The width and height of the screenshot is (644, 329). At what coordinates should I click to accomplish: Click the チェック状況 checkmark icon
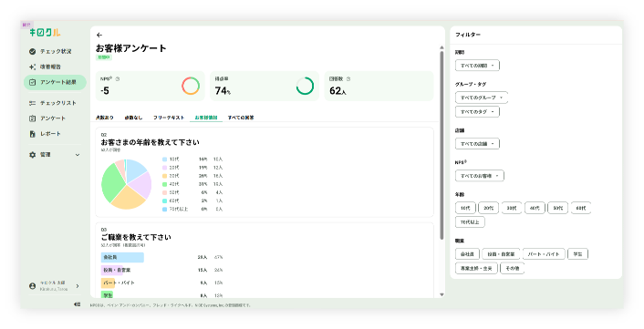tap(33, 51)
